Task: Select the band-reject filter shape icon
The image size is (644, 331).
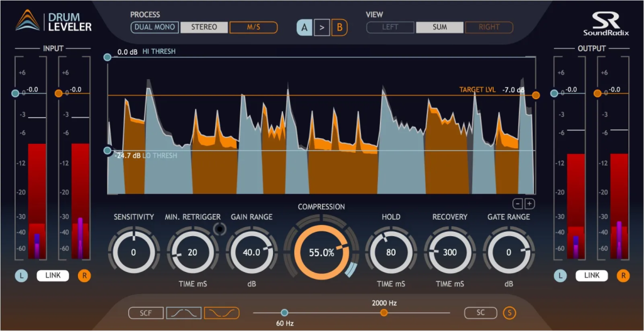Action: [x=221, y=312]
